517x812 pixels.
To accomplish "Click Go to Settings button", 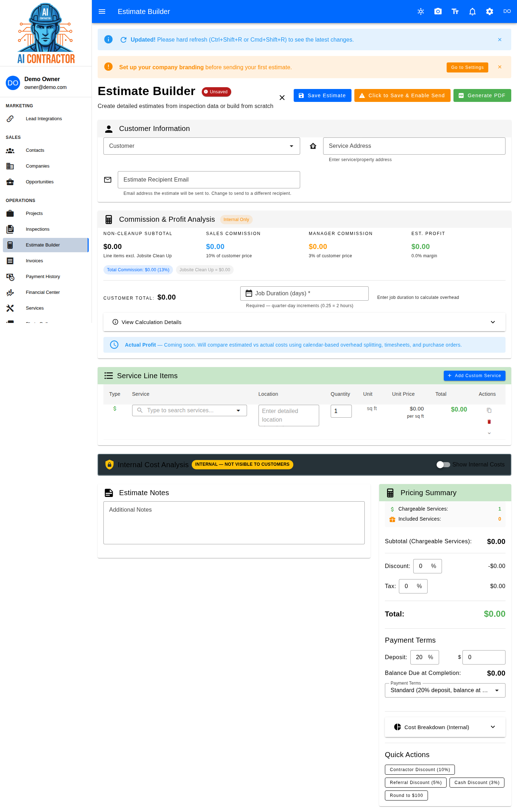I will click(x=467, y=67).
